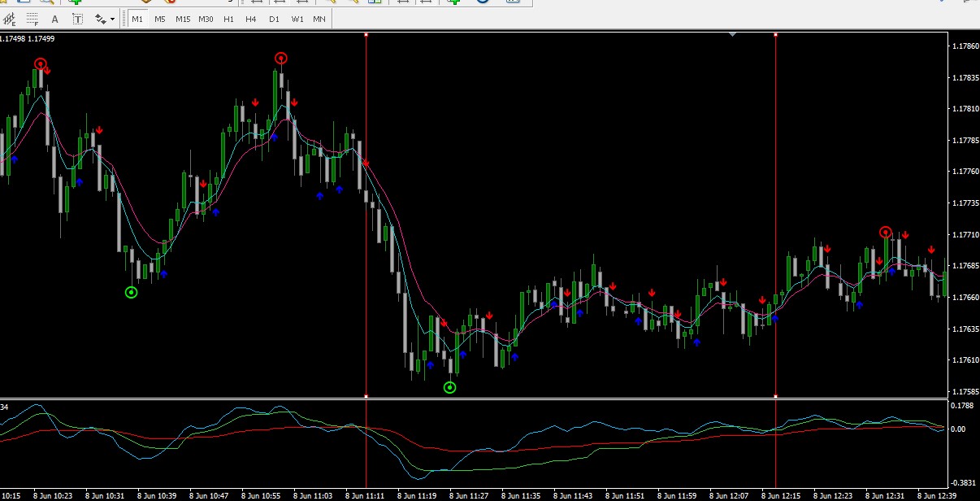This screenshot has width=980, height=501.
Task: Click the 8 Jun 12:23 time label
Action: (x=833, y=495)
